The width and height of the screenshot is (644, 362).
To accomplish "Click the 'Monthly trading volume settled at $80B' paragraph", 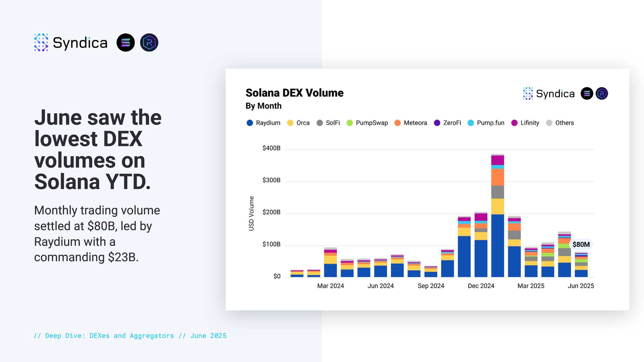I will pyautogui.click(x=97, y=234).
